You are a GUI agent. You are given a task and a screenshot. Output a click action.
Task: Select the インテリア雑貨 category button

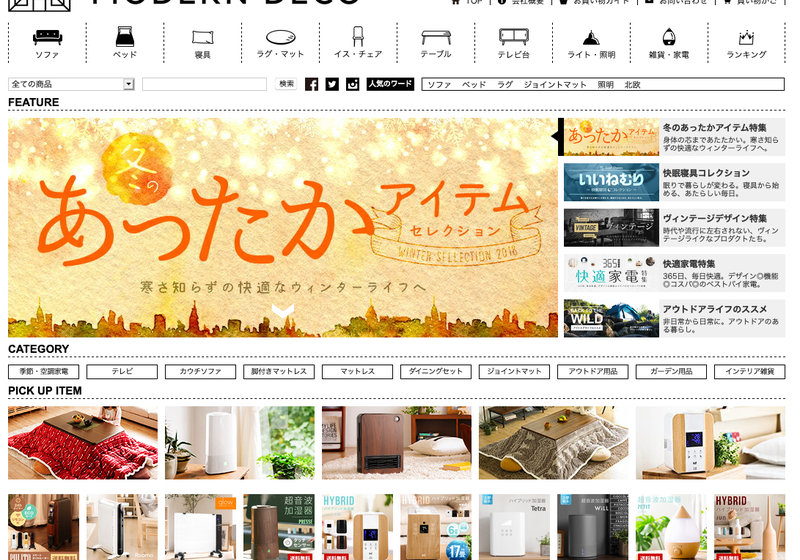pos(749,371)
